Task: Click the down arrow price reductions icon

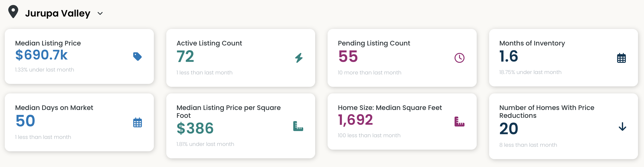Action: pyautogui.click(x=622, y=126)
